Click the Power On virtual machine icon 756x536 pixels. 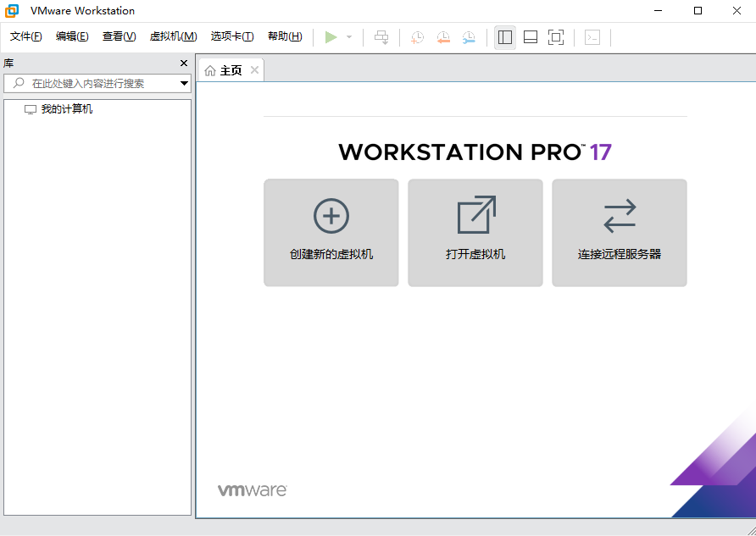tap(331, 36)
